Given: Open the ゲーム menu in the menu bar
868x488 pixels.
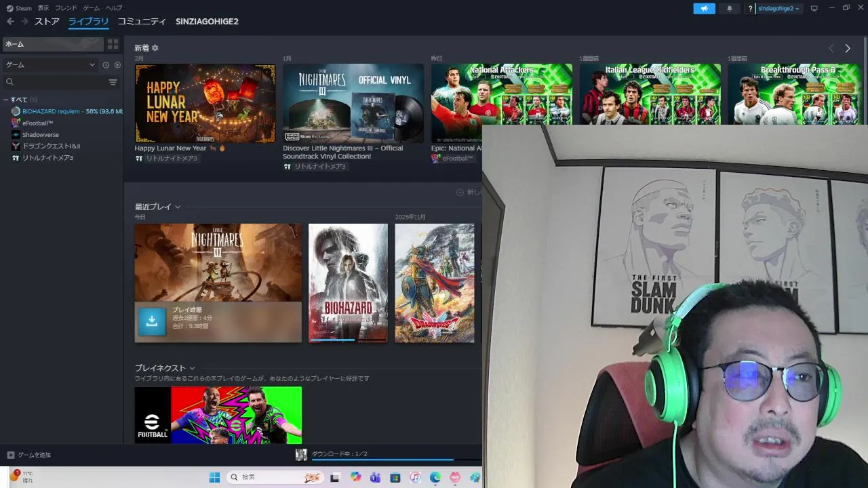Looking at the screenshot, I should (x=91, y=8).
